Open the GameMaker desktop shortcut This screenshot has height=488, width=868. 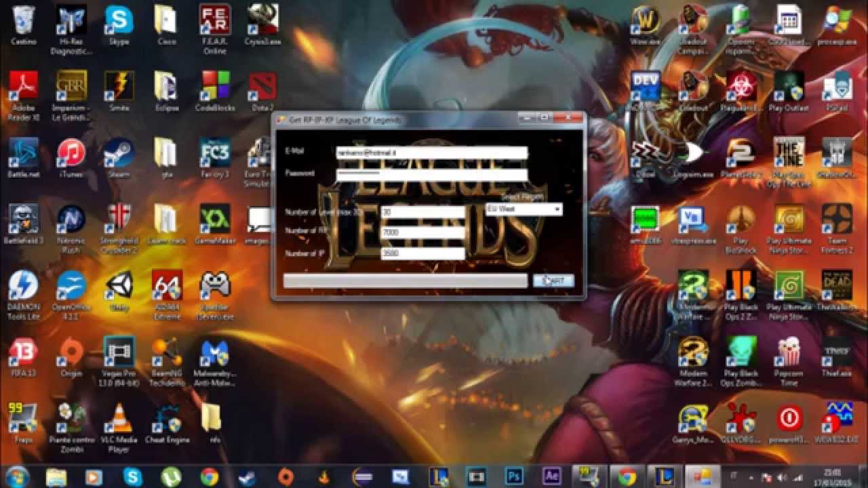[214, 224]
